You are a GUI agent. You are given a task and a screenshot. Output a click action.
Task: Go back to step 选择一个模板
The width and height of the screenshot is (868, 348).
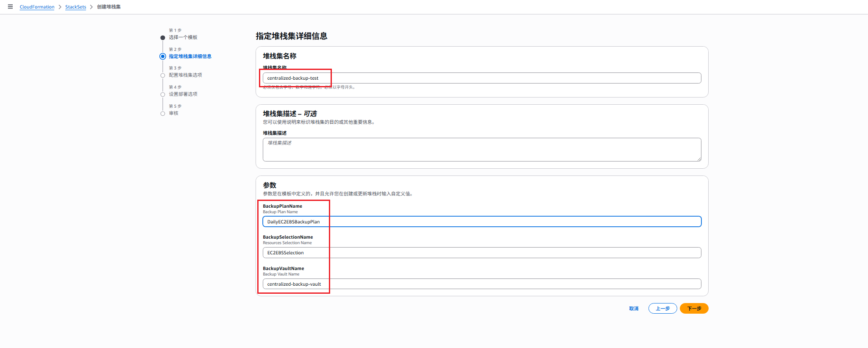(183, 37)
